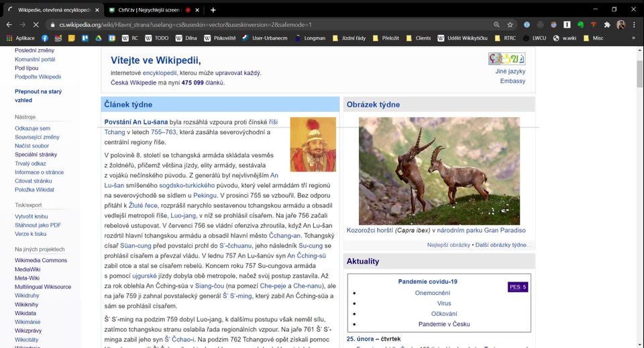
Task: Open Komunitní portál link
Action: (35, 59)
